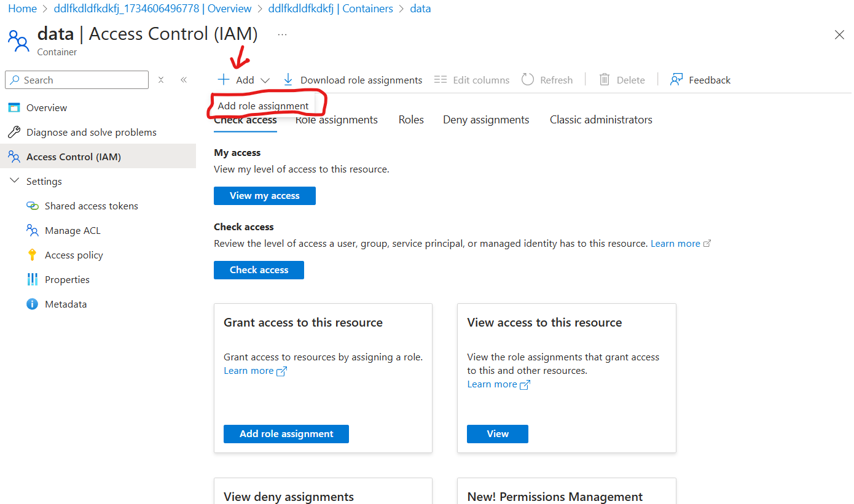Open Feedback from the toolbar icon
Viewport: 854px width, 504px height.
[x=676, y=80]
